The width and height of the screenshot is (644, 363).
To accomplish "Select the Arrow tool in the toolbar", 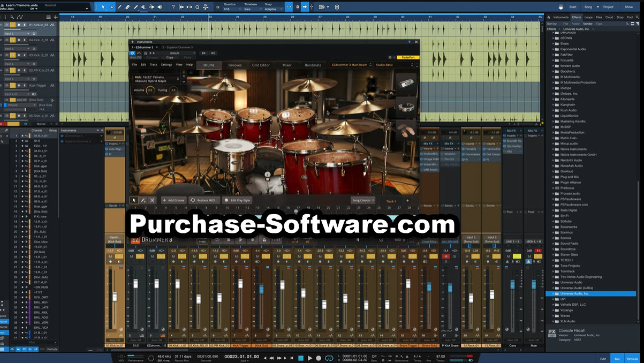I will [x=103, y=7].
